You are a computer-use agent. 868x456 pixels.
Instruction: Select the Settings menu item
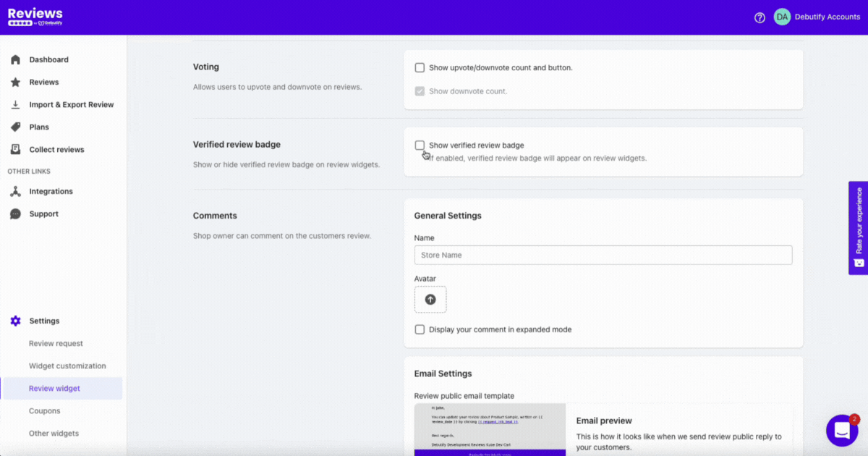[x=45, y=321]
